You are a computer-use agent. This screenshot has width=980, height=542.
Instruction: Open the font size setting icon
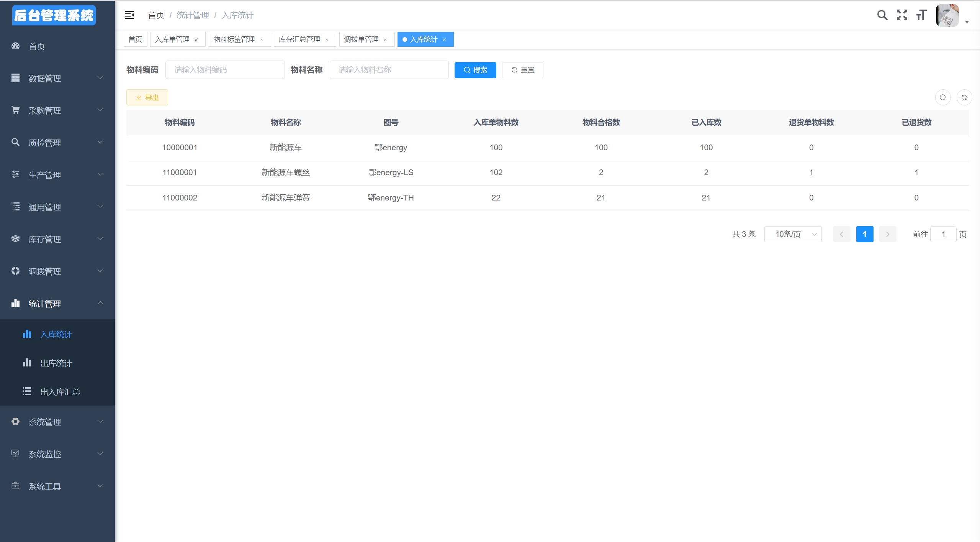[921, 15]
